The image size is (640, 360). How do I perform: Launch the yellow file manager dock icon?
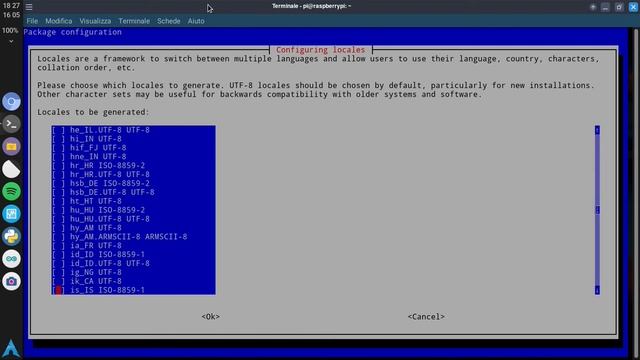[11, 147]
